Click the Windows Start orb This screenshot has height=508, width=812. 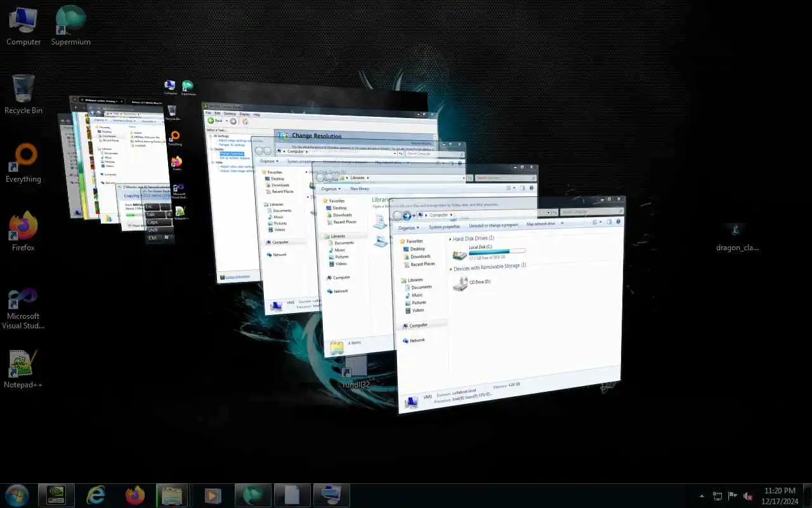click(16, 495)
